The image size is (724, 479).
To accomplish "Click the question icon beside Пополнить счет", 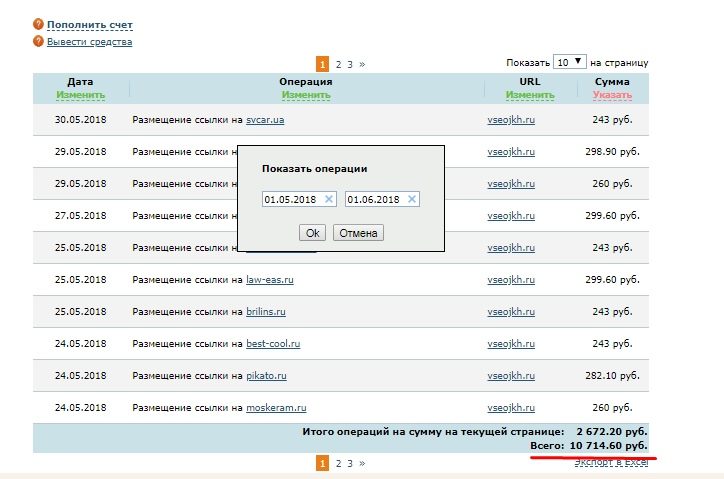I will click(x=38, y=24).
